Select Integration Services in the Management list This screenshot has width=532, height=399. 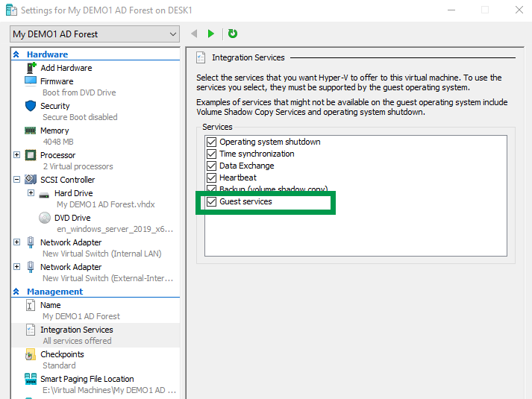(x=76, y=330)
